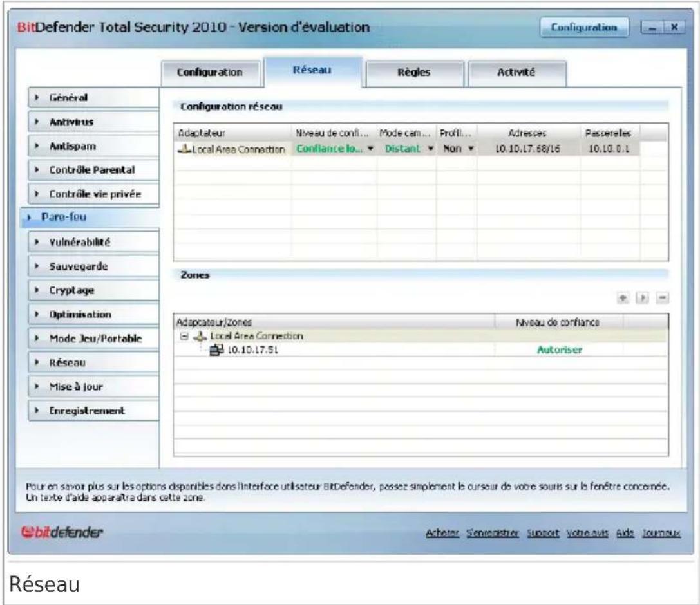The height and width of the screenshot is (605, 700).
Task: Open the Sauvegarde sidebar section
Action: coord(93,266)
